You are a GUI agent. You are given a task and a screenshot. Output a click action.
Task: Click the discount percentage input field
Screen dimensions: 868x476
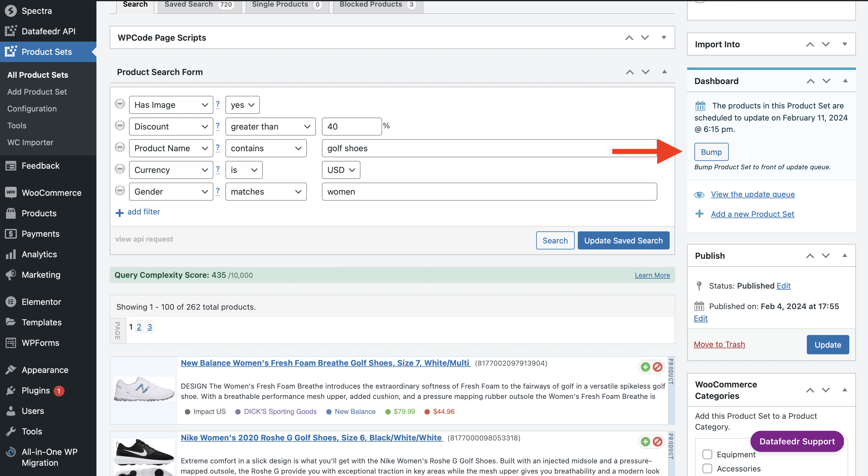352,127
